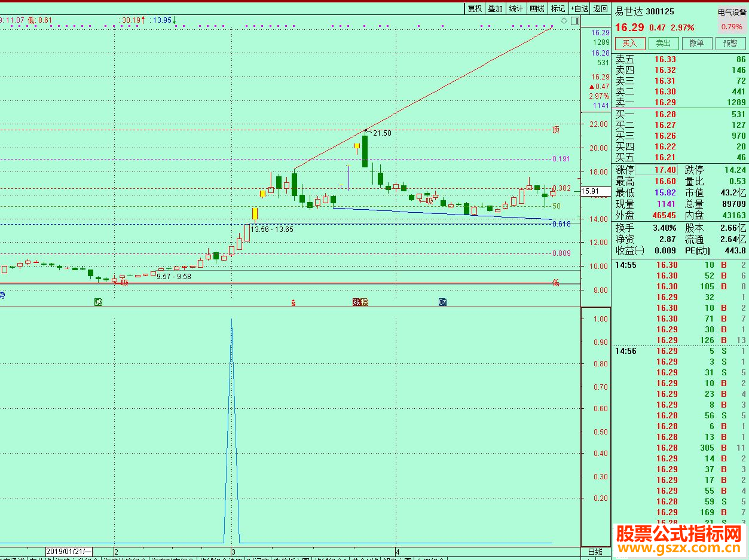Click the red 吸 marker near 9.57
The height and width of the screenshot is (560, 749).
tap(124, 283)
